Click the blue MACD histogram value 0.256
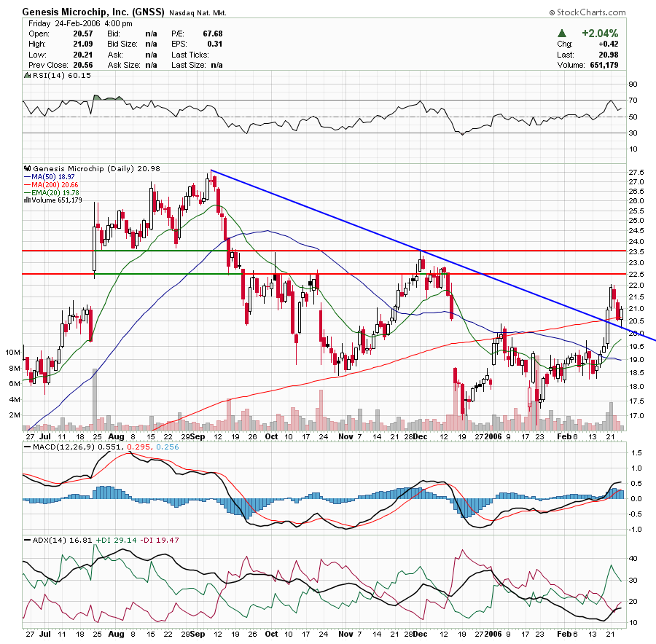Image resolution: width=656 pixels, height=644 pixels. point(168,447)
